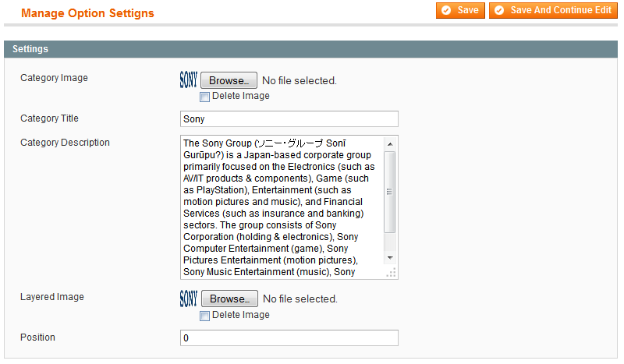Click the Settings section header
This screenshot has height=364, width=624.
click(310, 49)
